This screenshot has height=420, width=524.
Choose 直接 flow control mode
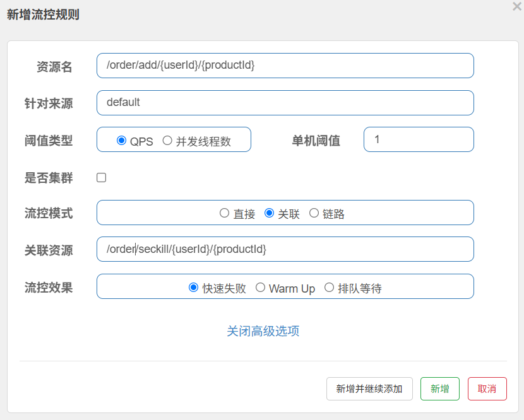pos(224,213)
